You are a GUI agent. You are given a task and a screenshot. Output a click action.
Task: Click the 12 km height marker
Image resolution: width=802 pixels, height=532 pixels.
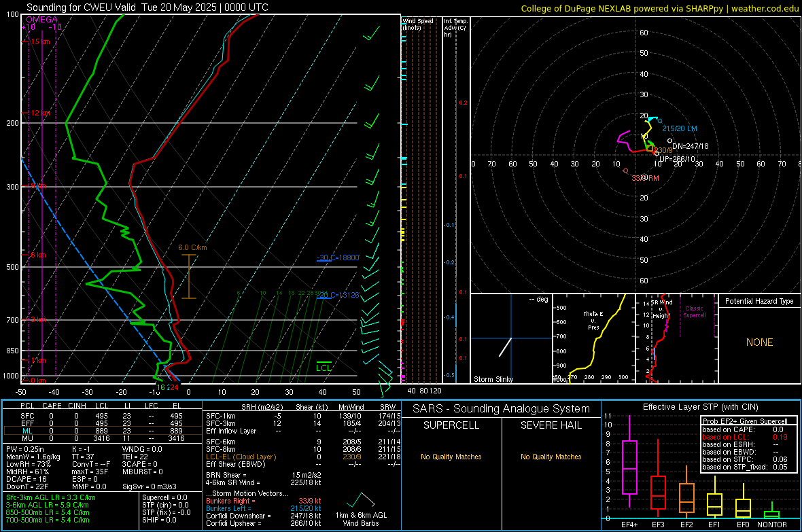40,113
